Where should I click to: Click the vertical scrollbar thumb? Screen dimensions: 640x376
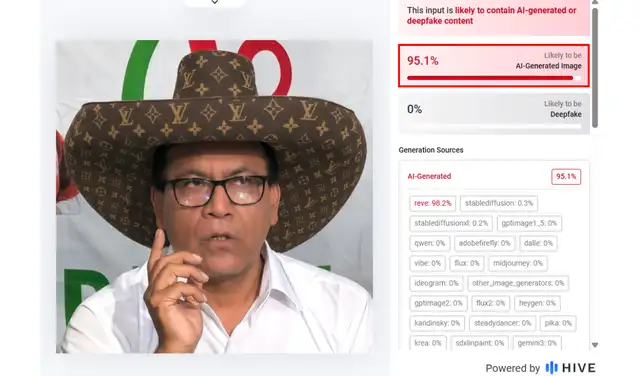click(595, 67)
